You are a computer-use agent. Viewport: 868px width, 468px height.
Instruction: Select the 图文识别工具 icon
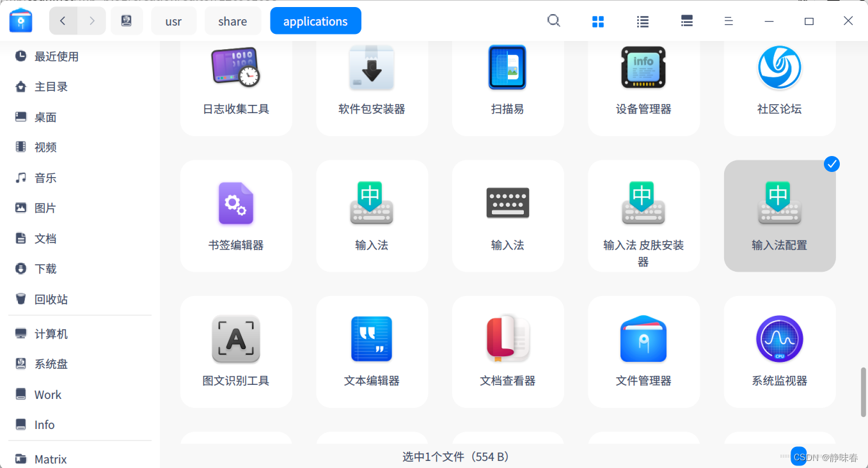(236, 339)
